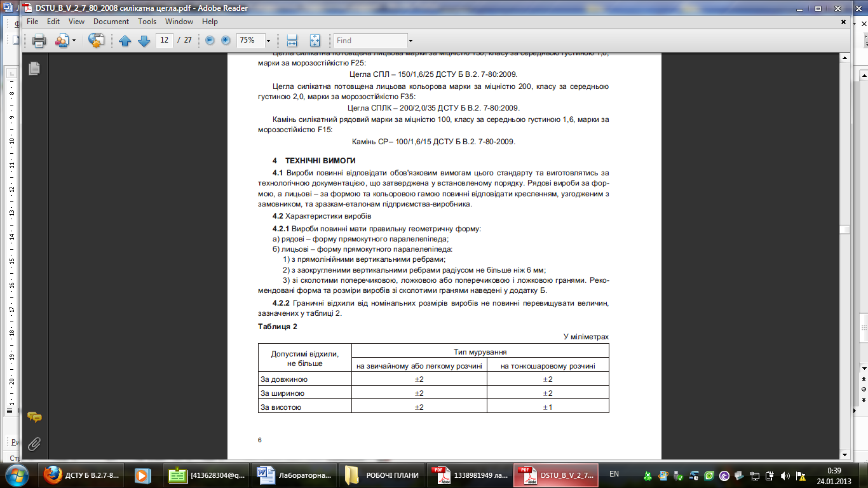Open the Help menu
The height and width of the screenshot is (488, 868).
(x=210, y=22)
